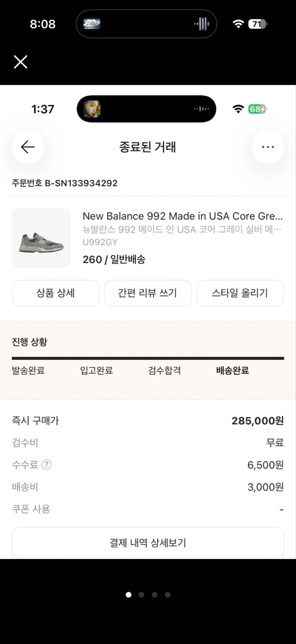The width and height of the screenshot is (296, 644).
Task: Tap the Wi-Fi status icon
Action: (238, 24)
